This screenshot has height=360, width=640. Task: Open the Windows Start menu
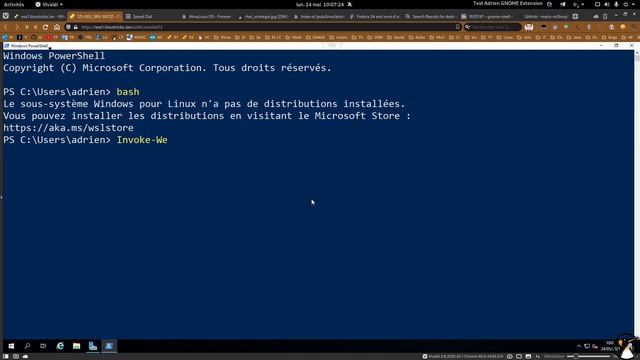tap(11, 346)
